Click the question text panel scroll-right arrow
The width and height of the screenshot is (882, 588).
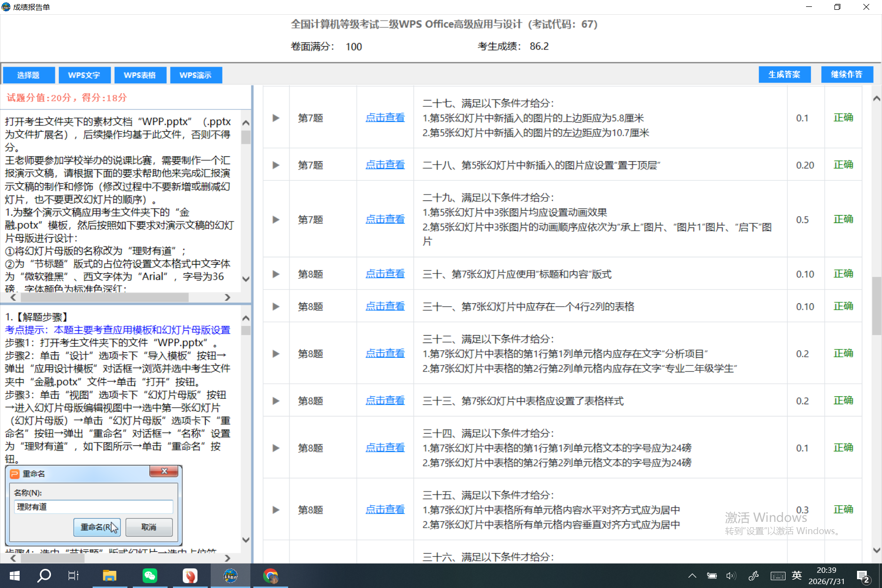227,297
